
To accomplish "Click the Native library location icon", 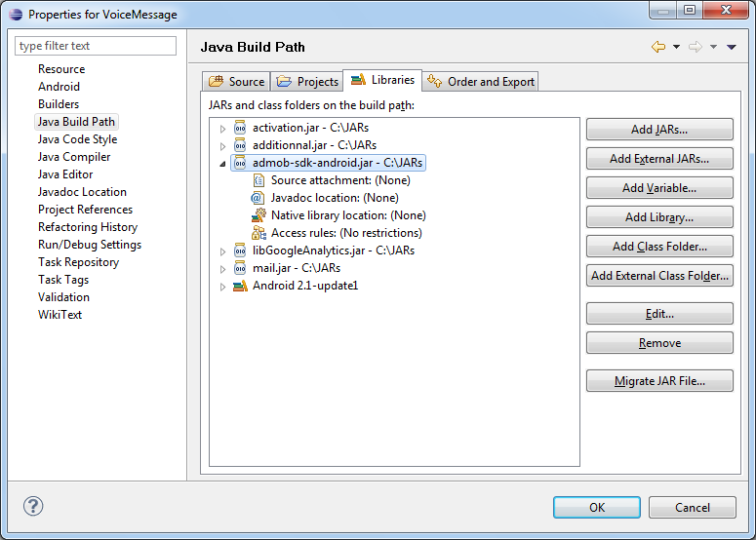I will (259, 215).
